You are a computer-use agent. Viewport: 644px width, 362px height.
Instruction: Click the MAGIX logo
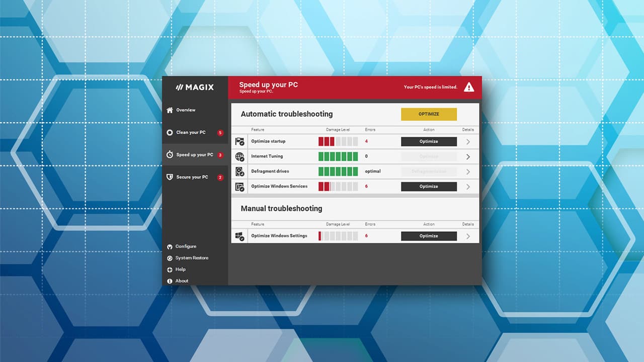coord(195,87)
